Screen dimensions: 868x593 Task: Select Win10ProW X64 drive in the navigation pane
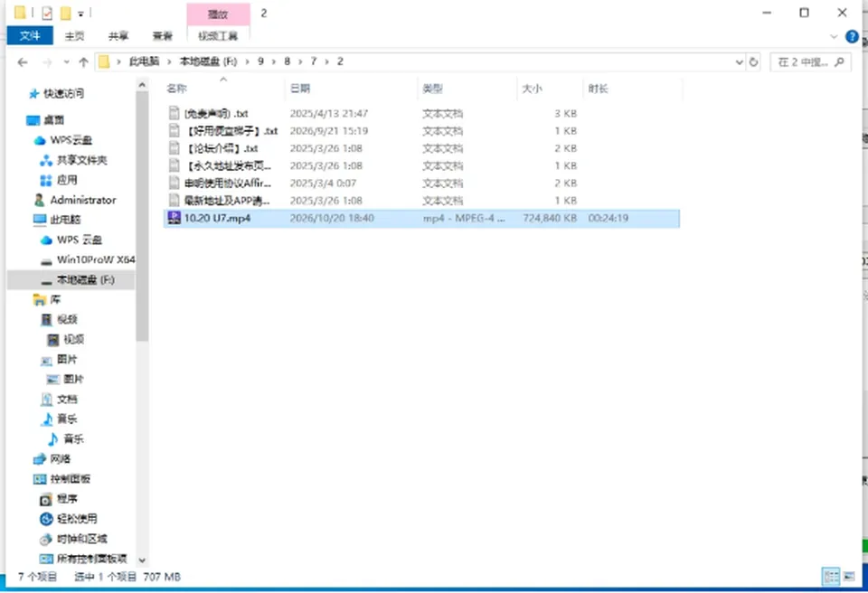pos(96,259)
